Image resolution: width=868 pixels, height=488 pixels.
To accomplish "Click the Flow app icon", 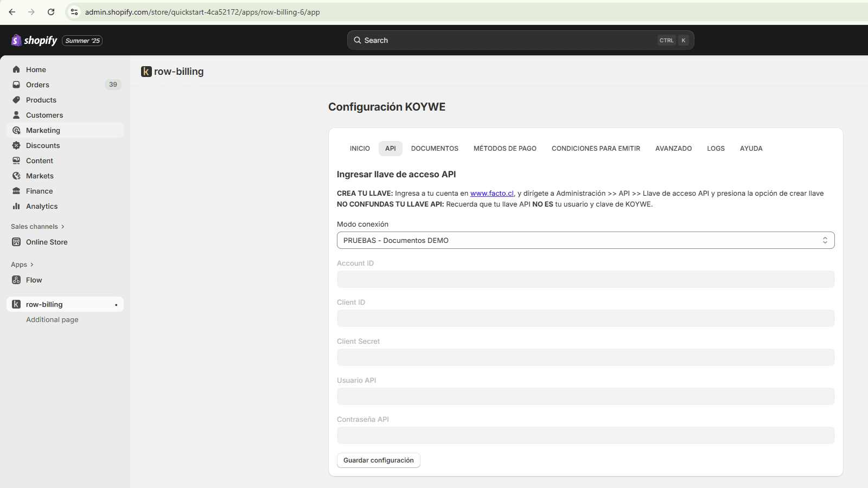I will (16, 280).
